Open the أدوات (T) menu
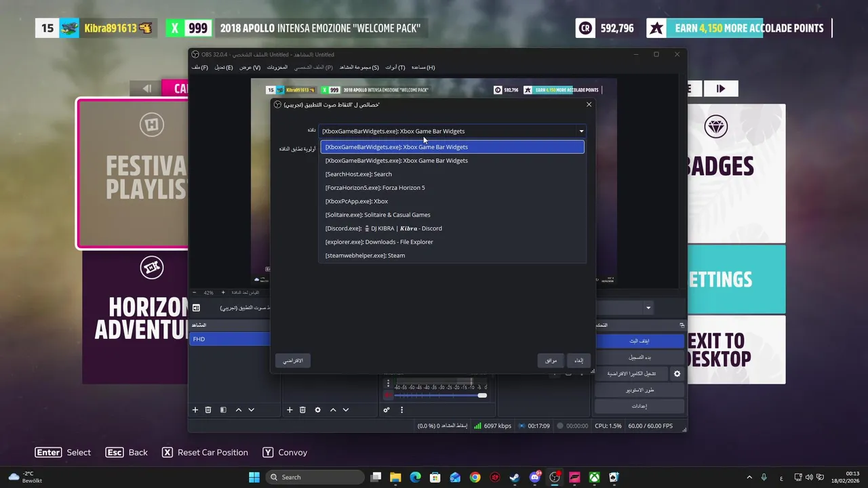The width and height of the screenshot is (868, 488). 395,67
